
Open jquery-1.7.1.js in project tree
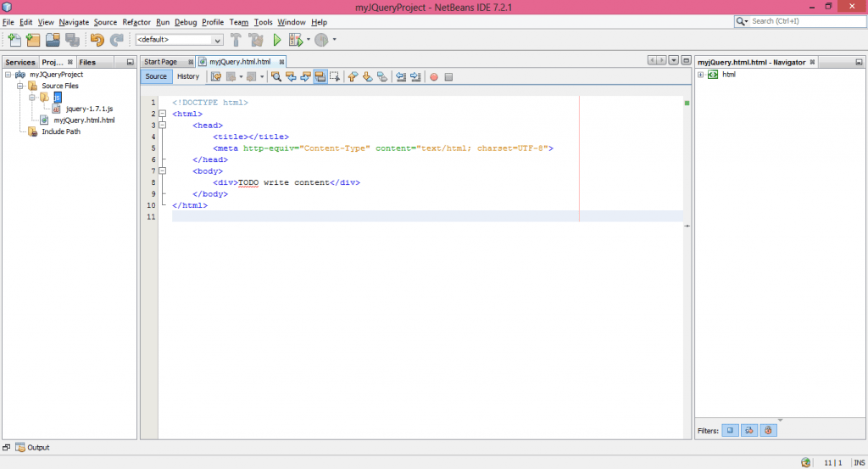coord(88,109)
